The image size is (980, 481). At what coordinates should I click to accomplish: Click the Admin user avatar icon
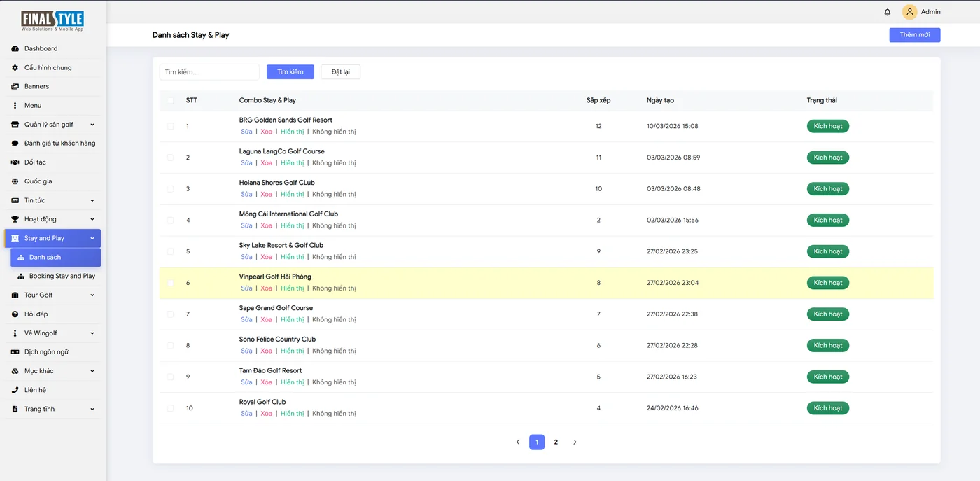[x=909, y=12]
